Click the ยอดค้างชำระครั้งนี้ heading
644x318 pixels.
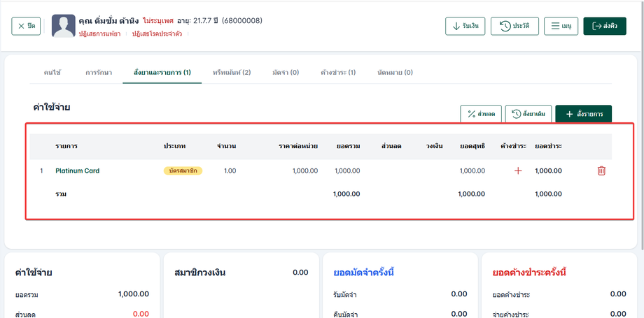click(x=529, y=273)
